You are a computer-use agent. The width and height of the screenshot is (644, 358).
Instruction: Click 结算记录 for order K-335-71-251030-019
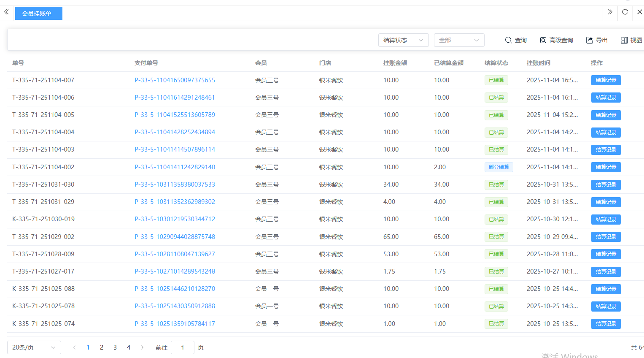coord(606,220)
